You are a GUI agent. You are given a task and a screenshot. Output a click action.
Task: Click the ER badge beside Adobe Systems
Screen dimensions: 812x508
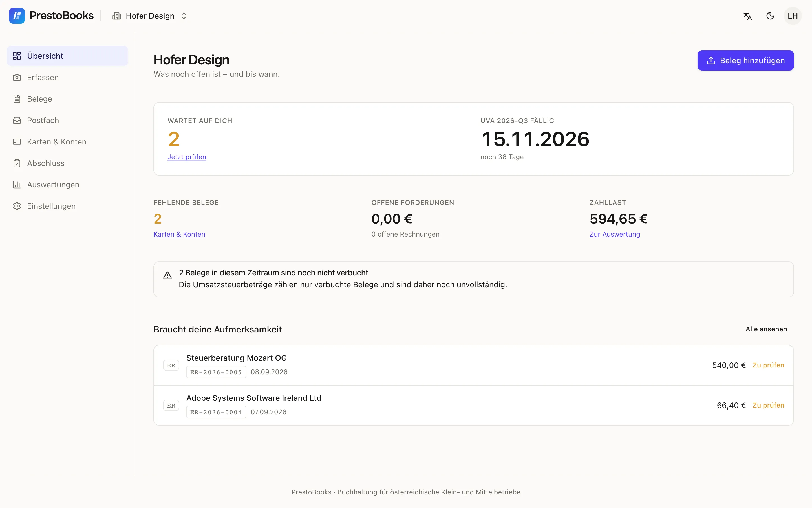[x=171, y=406]
